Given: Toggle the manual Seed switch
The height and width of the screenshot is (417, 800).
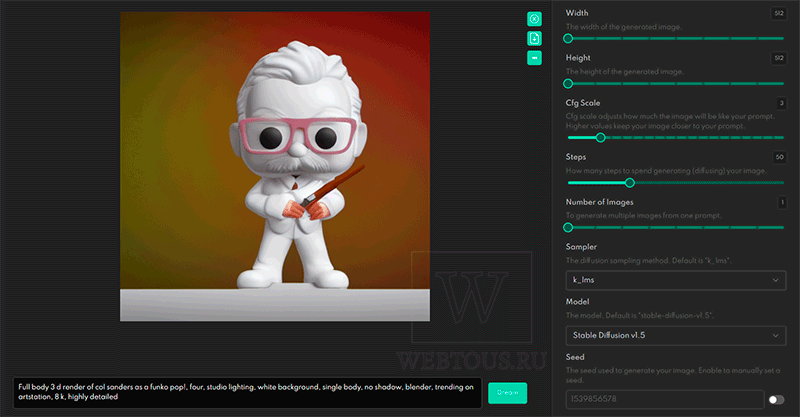Looking at the screenshot, I should (x=777, y=400).
